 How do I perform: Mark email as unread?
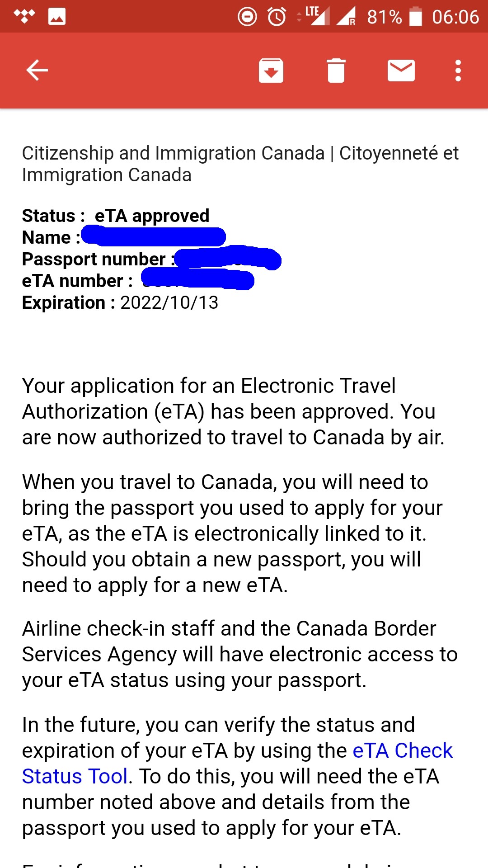coord(401,71)
